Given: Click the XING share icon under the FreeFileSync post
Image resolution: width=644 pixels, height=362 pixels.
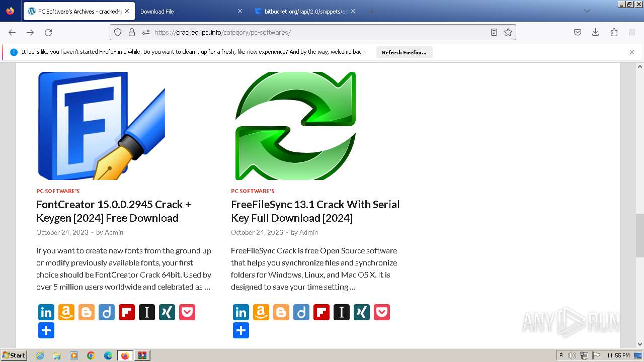Looking at the screenshot, I should click(362, 312).
